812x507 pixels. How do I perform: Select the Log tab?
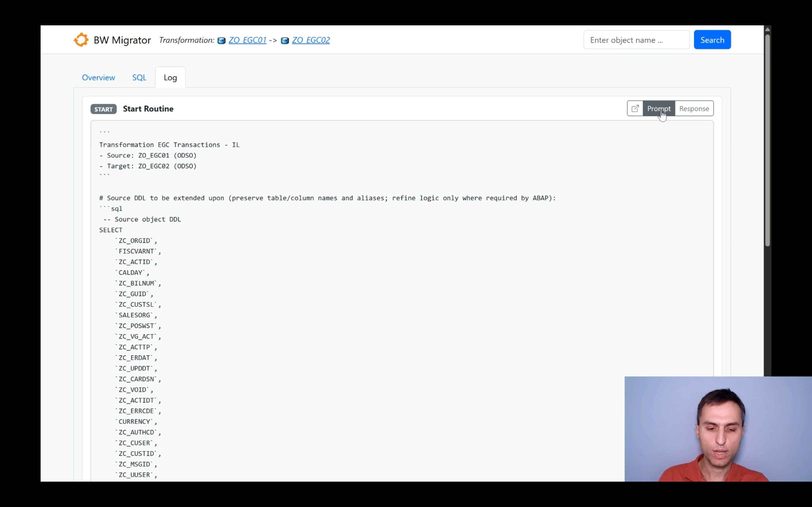point(170,77)
